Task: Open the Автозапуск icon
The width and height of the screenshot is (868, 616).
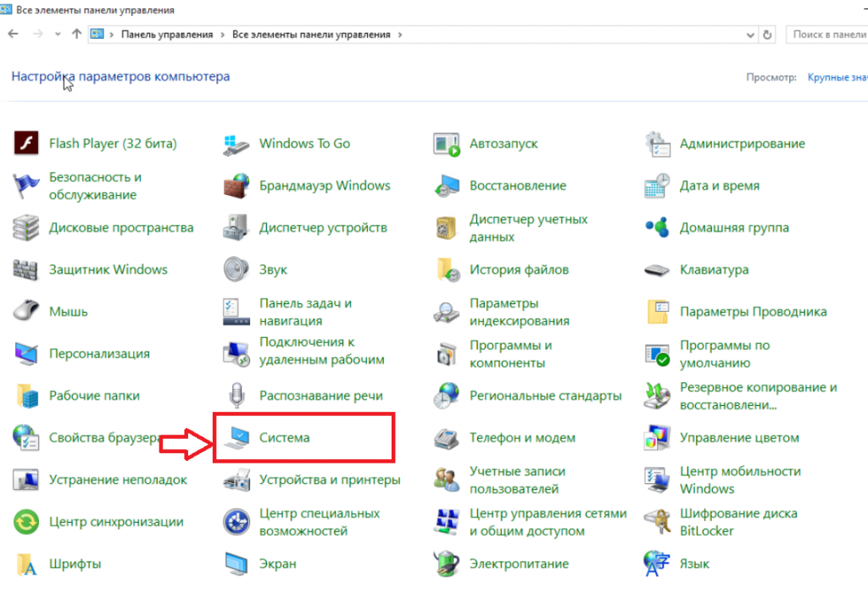Action: (x=447, y=144)
